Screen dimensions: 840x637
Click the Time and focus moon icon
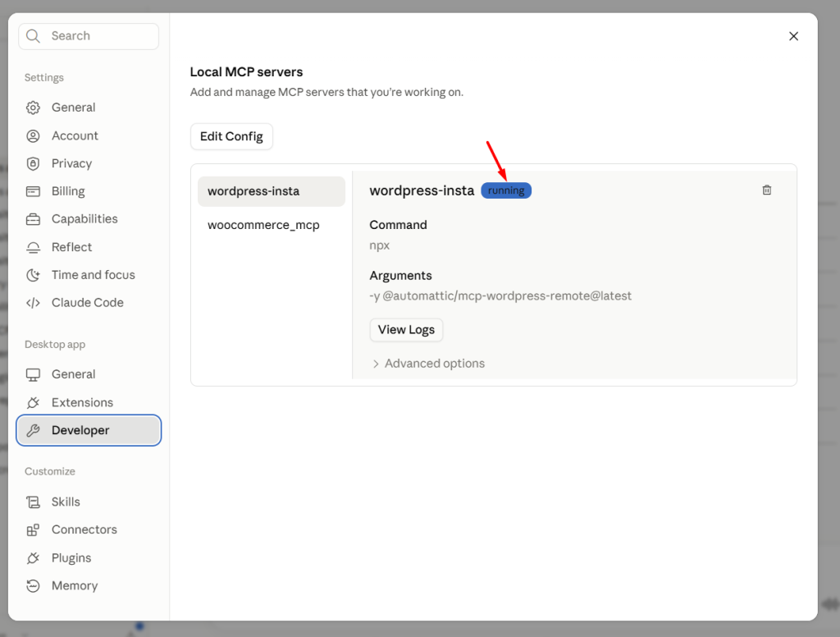(x=33, y=275)
